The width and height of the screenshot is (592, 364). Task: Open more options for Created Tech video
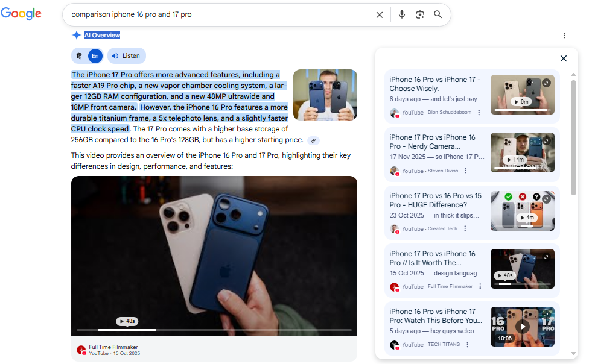[x=463, y=229]
